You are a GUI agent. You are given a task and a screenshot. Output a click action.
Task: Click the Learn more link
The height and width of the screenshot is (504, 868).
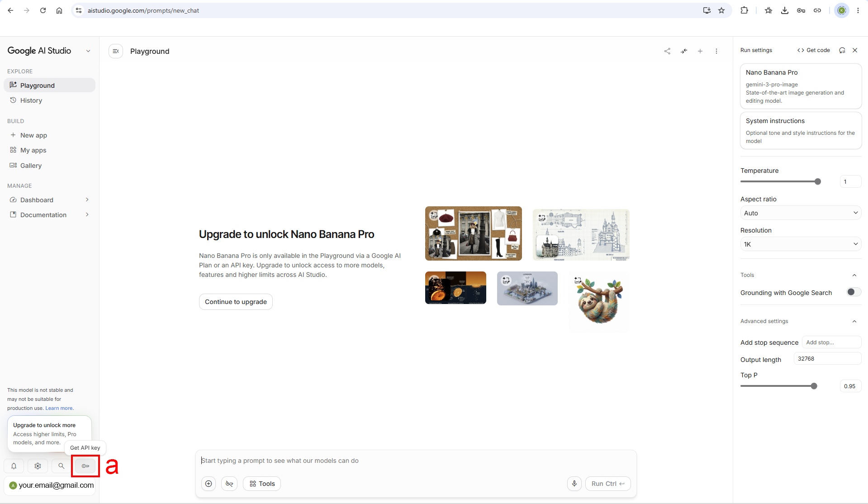click(x=59, y=408)
